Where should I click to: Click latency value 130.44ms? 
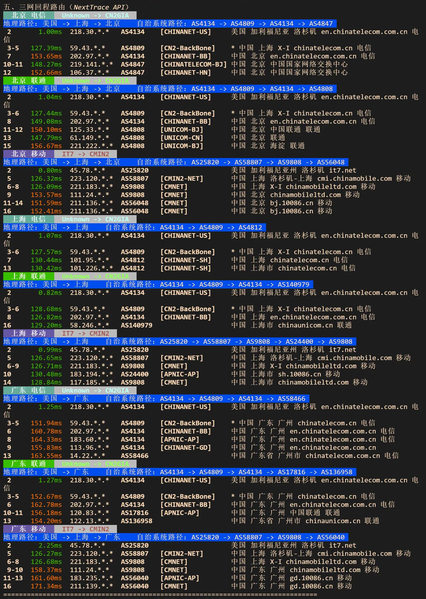coord(46,260)
